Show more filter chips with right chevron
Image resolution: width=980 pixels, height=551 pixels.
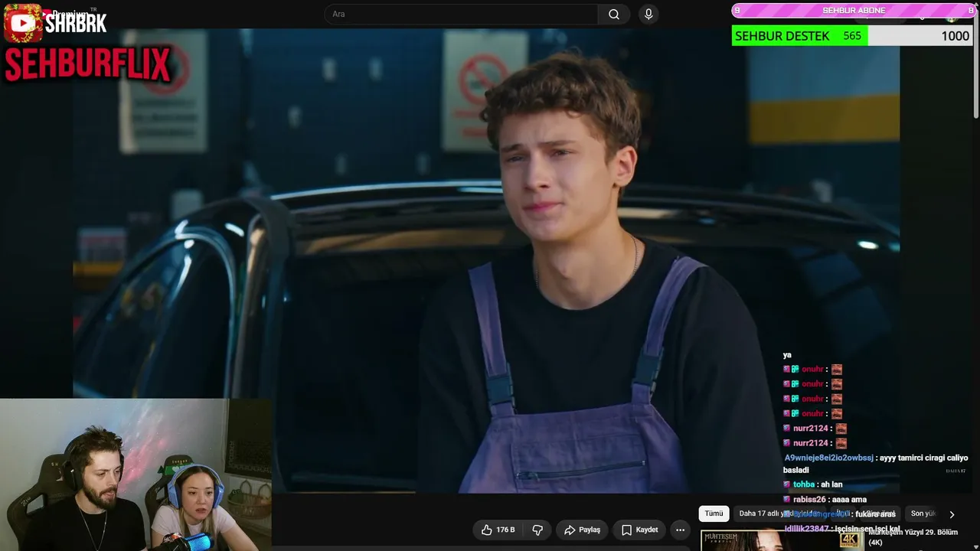(952, 514)
